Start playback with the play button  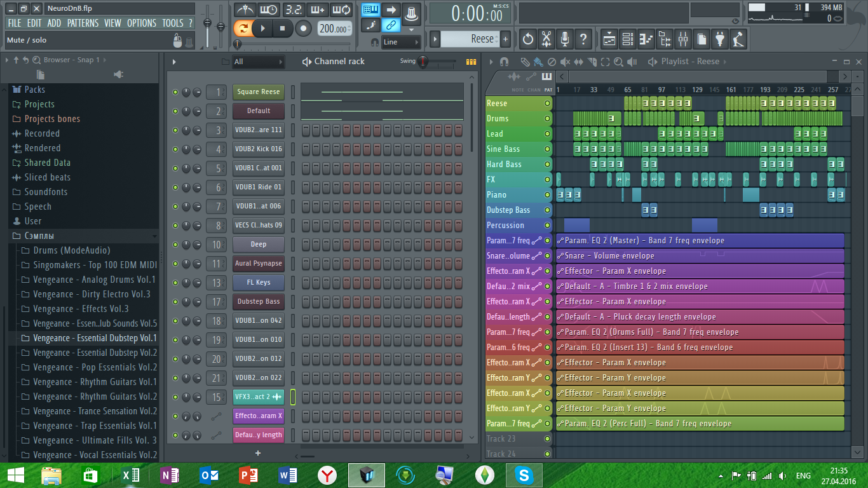click(262, 28)
